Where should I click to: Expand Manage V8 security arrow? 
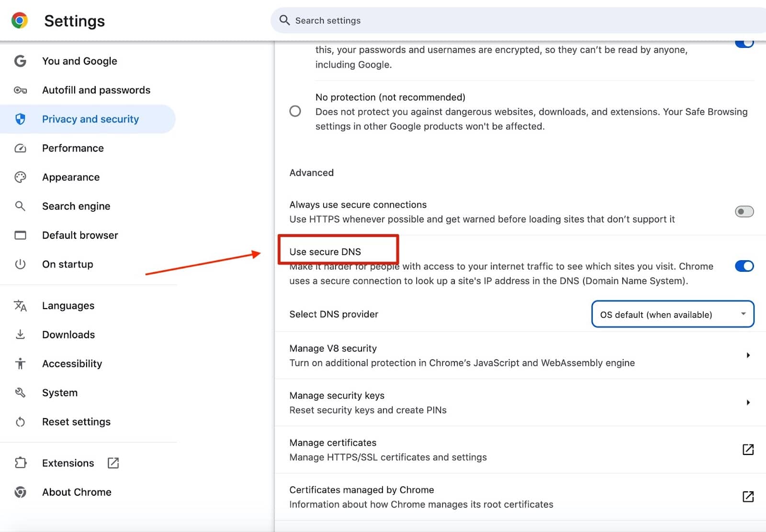pos(748,355)
